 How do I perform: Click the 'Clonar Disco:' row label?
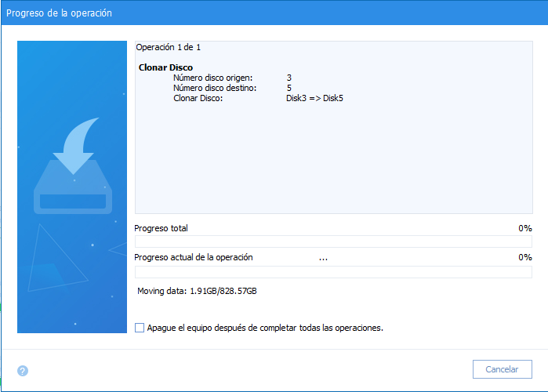[x=198, y=98]
